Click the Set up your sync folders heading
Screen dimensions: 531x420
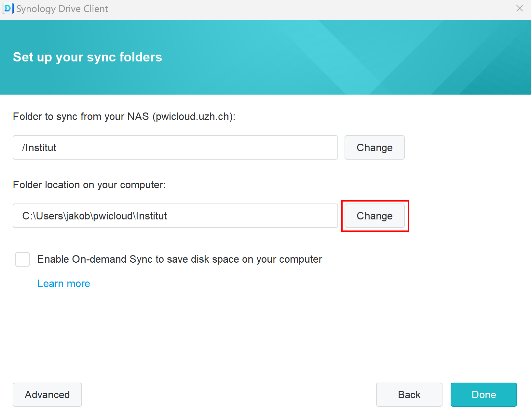click(88, 57)
